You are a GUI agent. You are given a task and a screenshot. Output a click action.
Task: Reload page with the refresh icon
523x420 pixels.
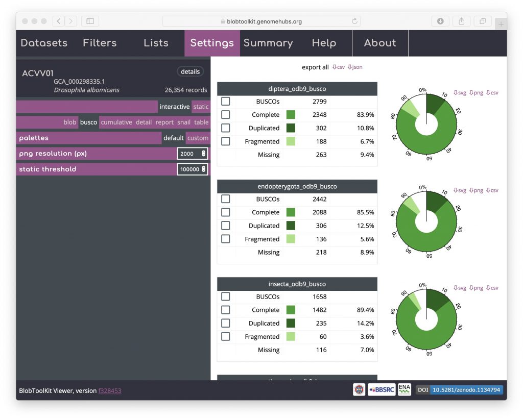coord(354,21)
